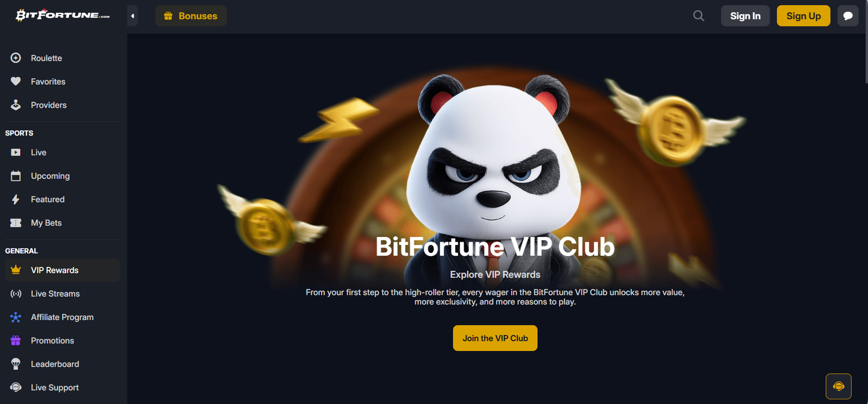Click the VIP Rewards crown icon
The height and width of the screenshot is (404, 868).
[16, 270]
